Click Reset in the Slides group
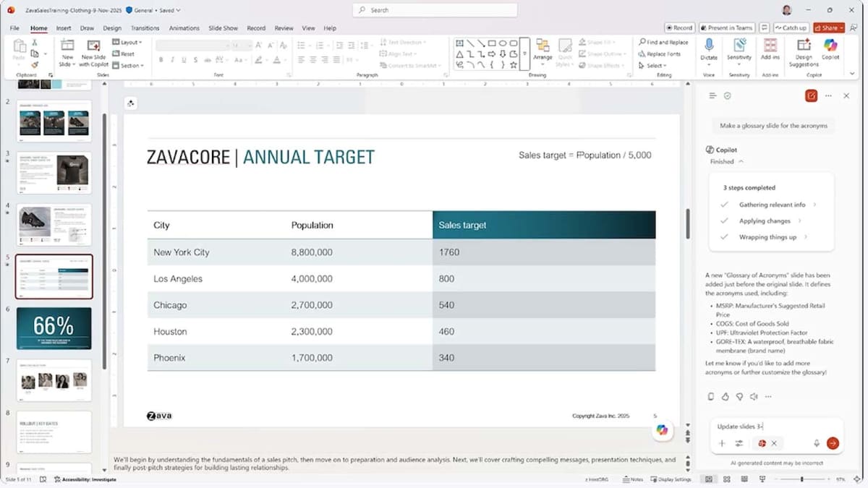Screen dimensions: 868x488 coord(124,54)
